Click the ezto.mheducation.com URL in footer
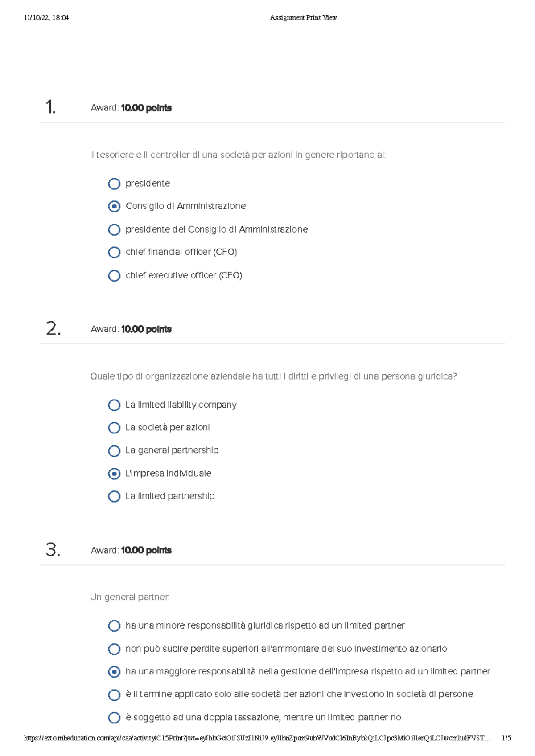 coord(256,738)
